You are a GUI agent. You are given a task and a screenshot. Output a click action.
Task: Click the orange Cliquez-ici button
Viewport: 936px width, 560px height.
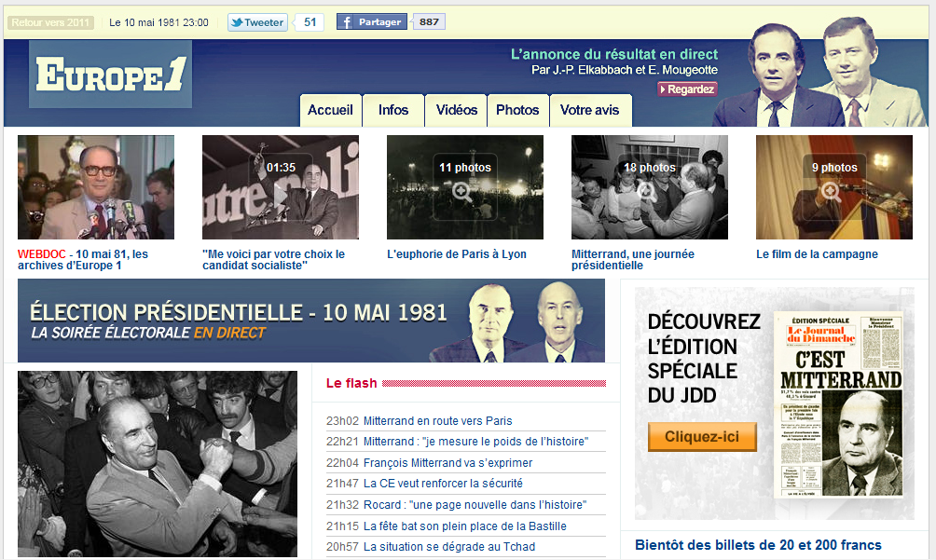point(702,437)
